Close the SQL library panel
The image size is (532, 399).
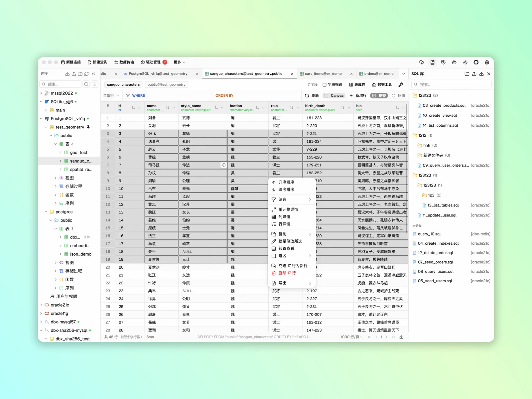(489, 74)
